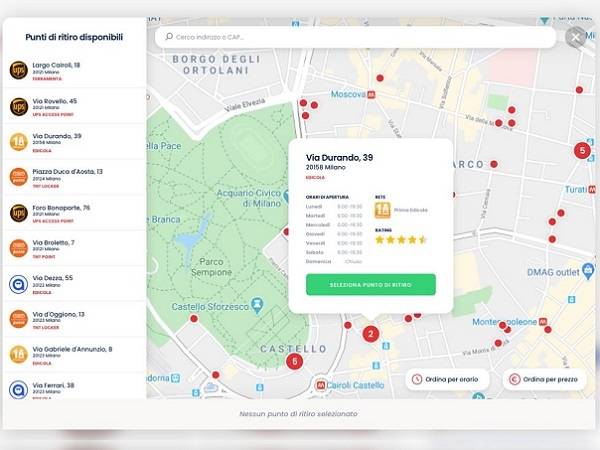Click the magnifying glass search icon
The height and width of the screenshot is (450, 600).
click(x=169, y=37)
